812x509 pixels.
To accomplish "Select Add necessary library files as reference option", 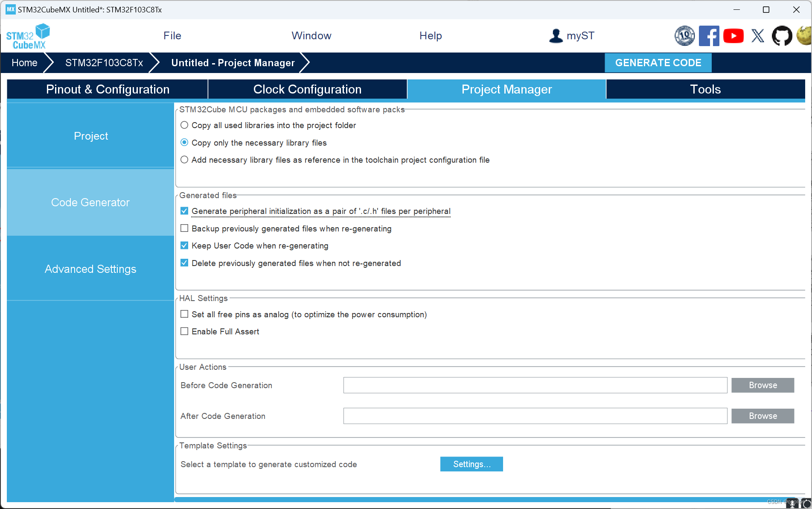I will (184, 160).
